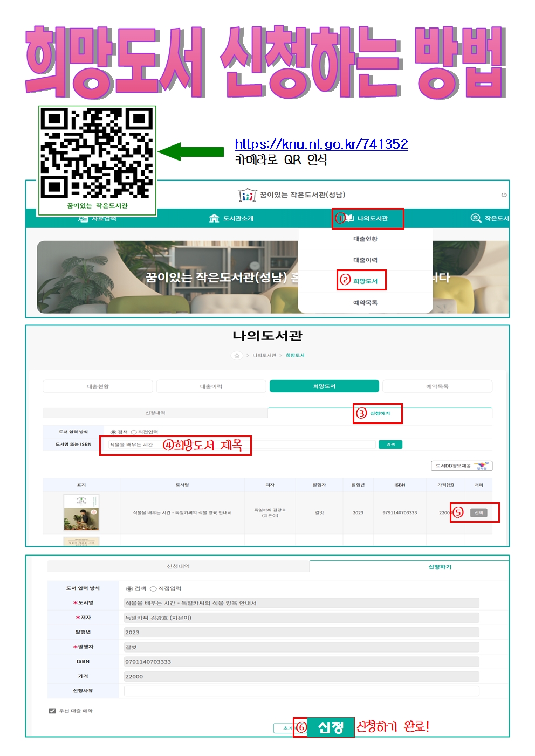Click the 발행자 column header in results table
This screenshot has height=756, width=535.
click(319, 485)
